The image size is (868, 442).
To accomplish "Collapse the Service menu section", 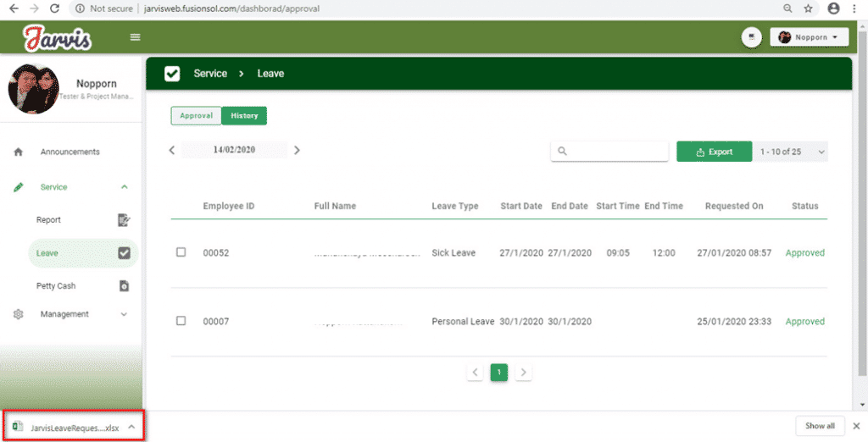I will [125, 187].
